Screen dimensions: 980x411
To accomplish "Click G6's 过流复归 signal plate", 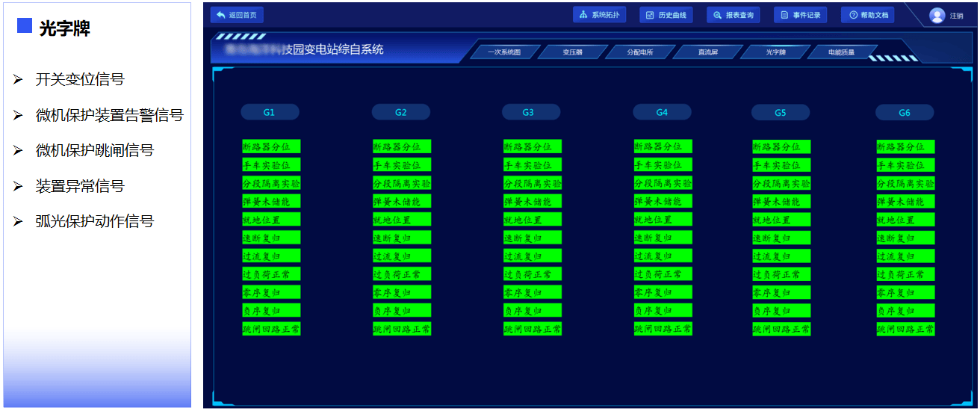I will point(906,256).
